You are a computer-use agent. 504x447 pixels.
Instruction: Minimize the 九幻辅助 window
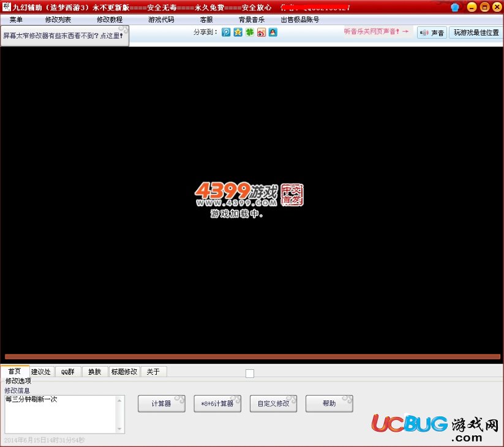[x=472, y=7]
